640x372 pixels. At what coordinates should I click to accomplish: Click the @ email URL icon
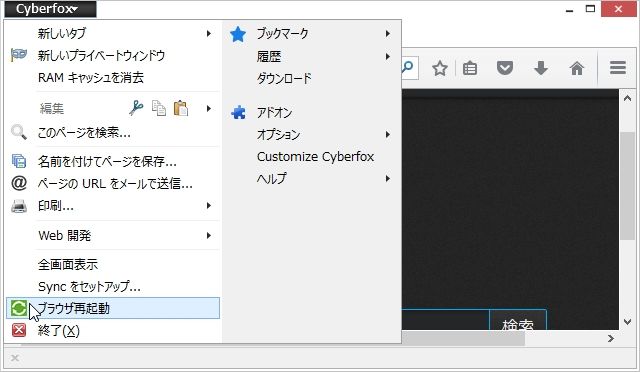tap(19, 183)
